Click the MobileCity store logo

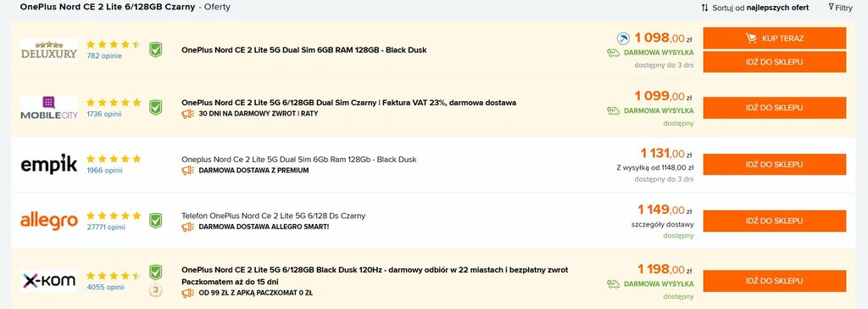tap(48, 108)
